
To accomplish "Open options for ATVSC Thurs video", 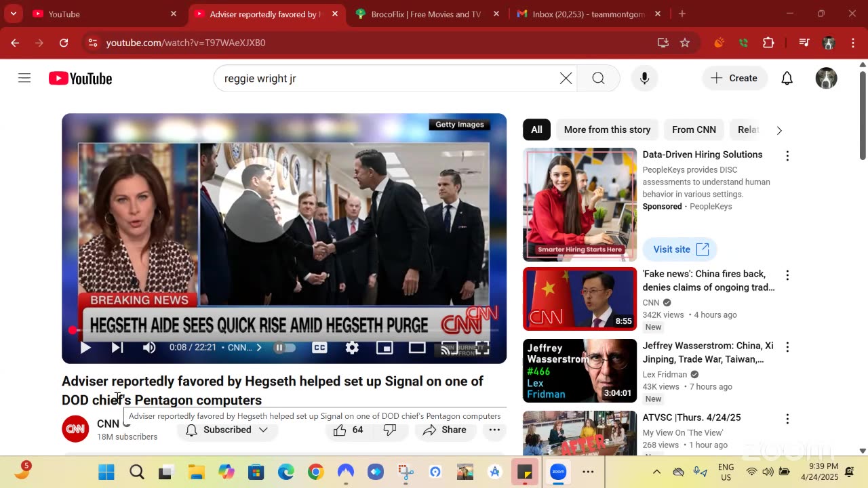I will coord(787,419).
